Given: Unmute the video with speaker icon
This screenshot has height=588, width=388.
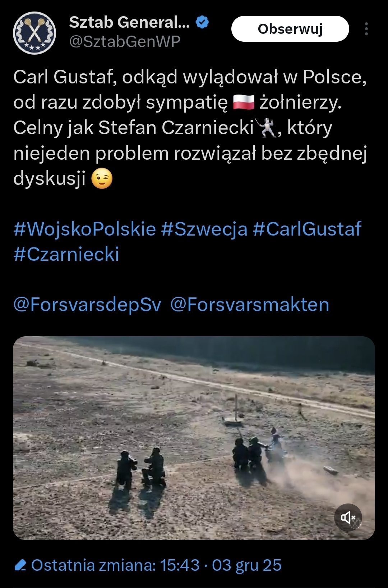Looking at the screenshot, I should click(x=348, y=517).
